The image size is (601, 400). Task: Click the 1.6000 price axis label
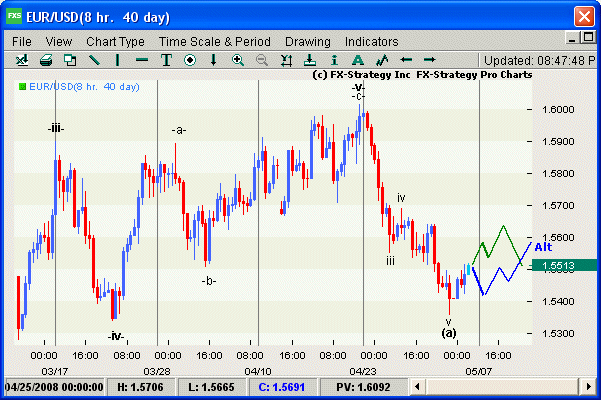[x=558, y=110]
